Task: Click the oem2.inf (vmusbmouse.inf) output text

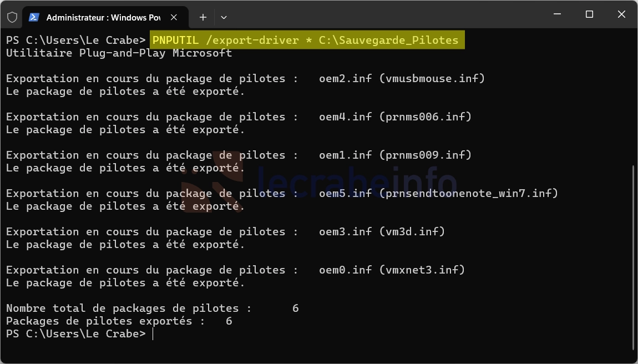Action: 402,78
